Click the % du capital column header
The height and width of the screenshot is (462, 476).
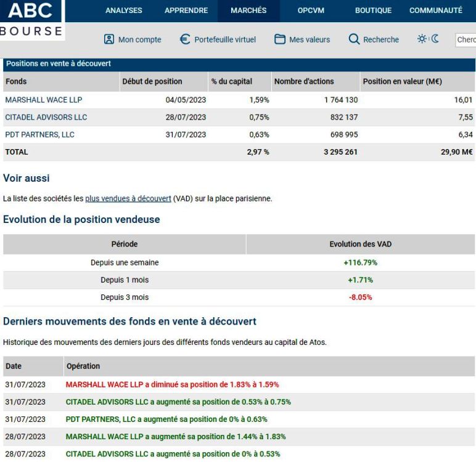240,81
